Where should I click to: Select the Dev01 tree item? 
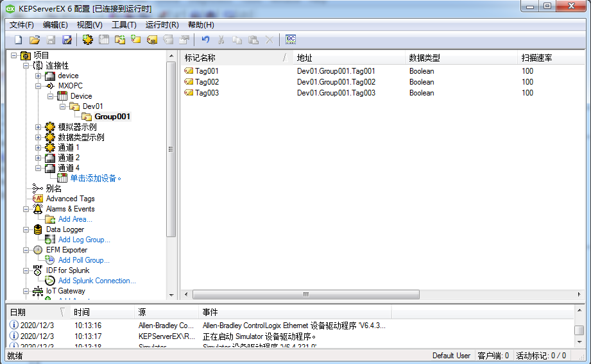(92, 106)
